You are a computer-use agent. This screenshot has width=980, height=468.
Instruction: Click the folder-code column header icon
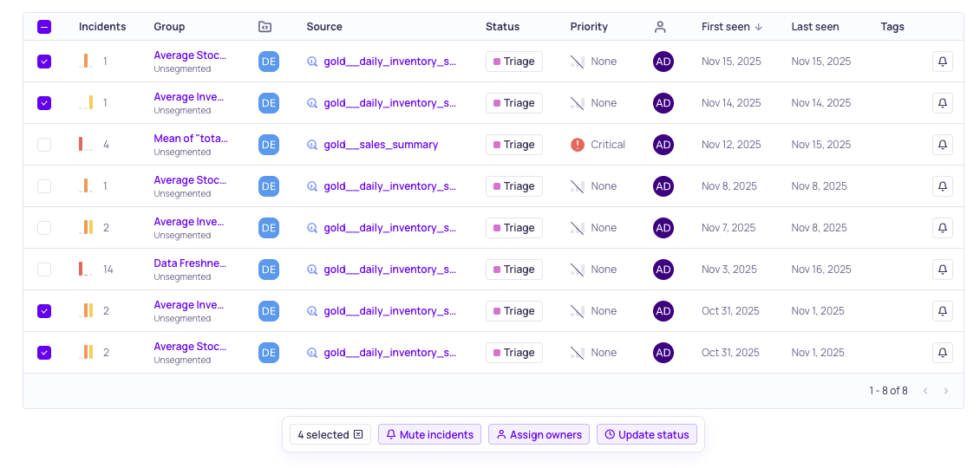[x=265, y=27]
